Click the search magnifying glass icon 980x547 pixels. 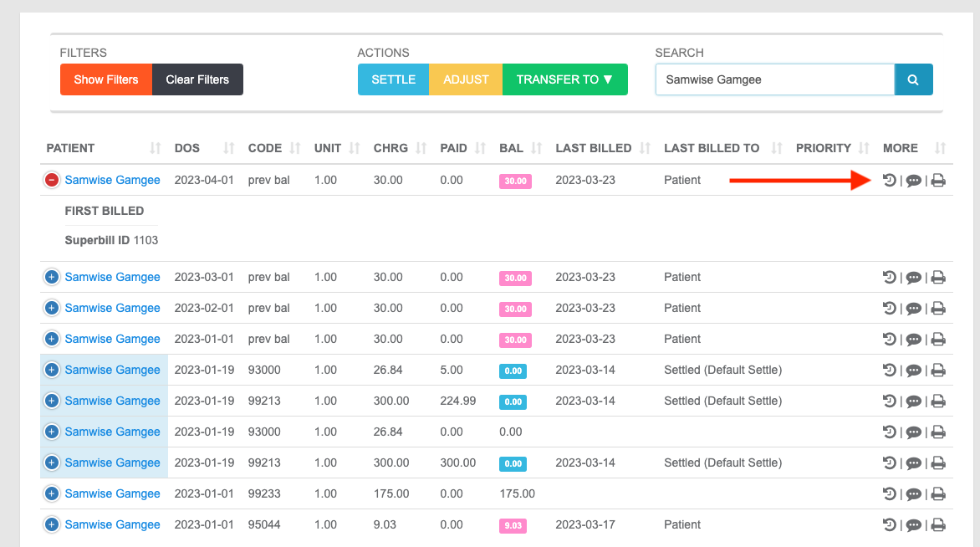pos(913,79)
